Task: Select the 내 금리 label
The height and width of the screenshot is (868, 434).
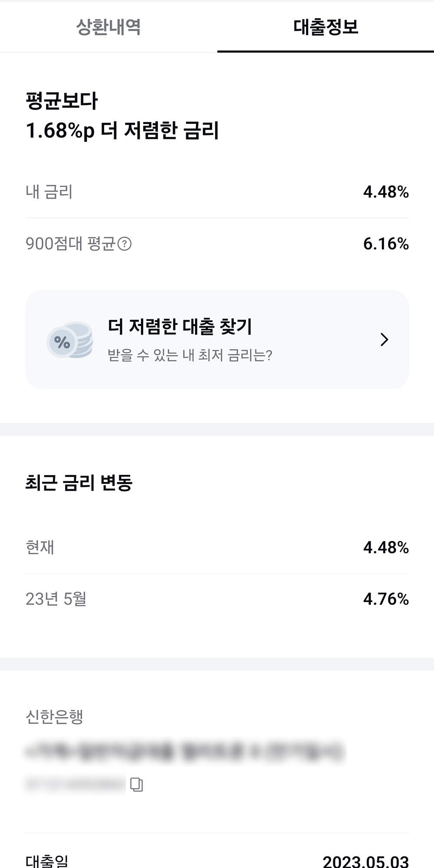Action: [49, 192]
